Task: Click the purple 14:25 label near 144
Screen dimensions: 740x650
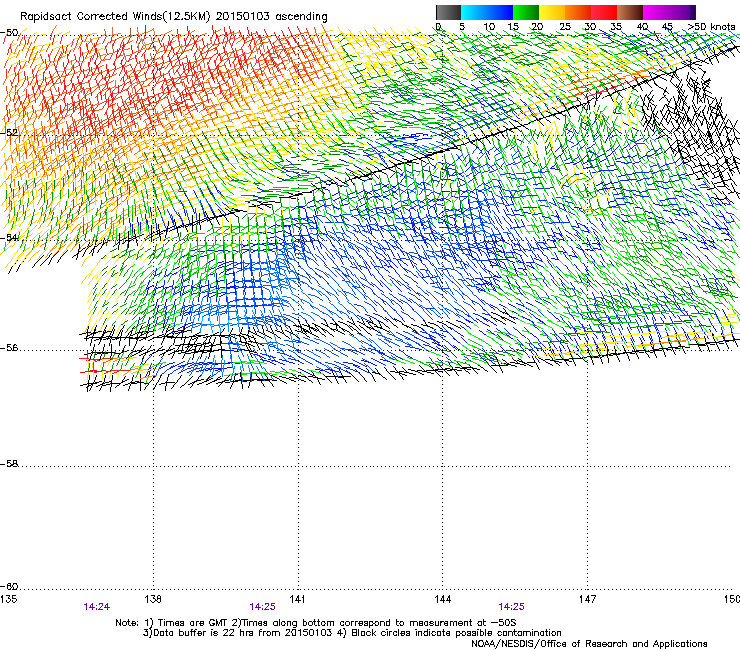Action: [512, 607]
